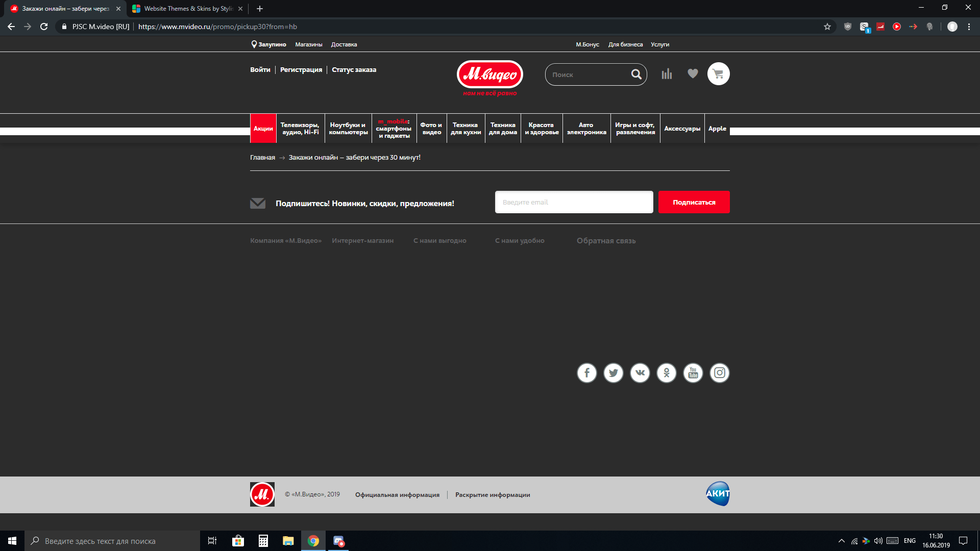Screen dimensions: 980x551
Task: Open Телевизоры, аудио, Hi-Fi category
Action: click(x=301, y=129)
